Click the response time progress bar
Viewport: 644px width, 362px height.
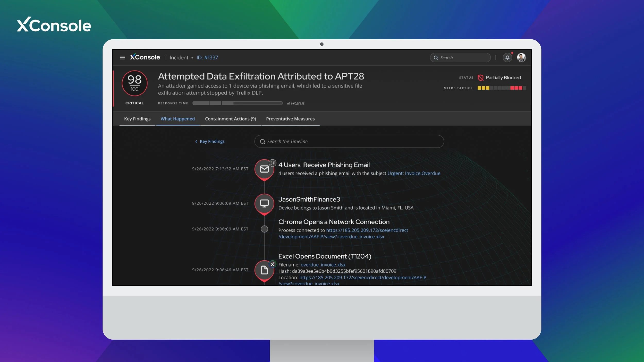coord(237,103)
